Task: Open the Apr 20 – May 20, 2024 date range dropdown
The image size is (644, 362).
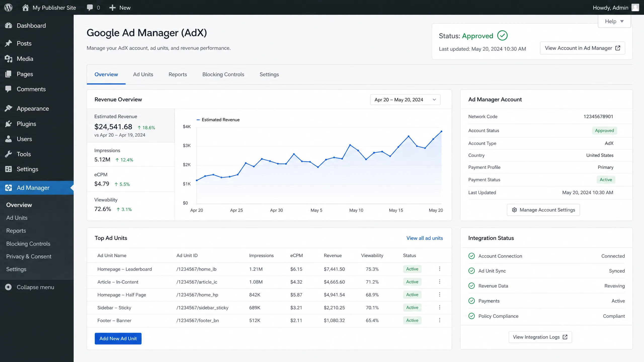Action: pos(405,100)
